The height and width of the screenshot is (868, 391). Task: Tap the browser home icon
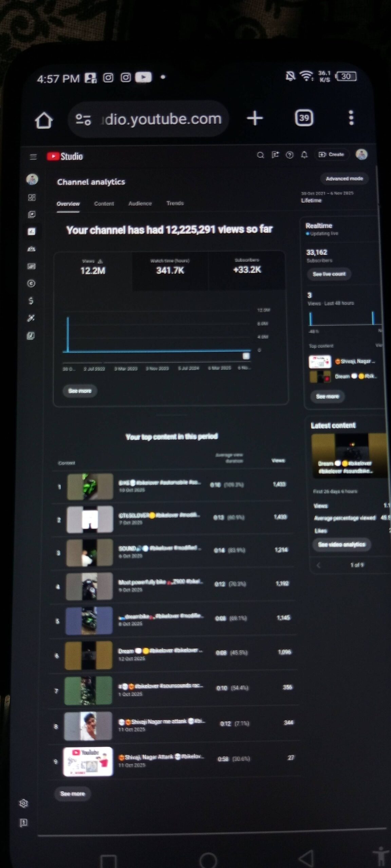coord(44,120)
